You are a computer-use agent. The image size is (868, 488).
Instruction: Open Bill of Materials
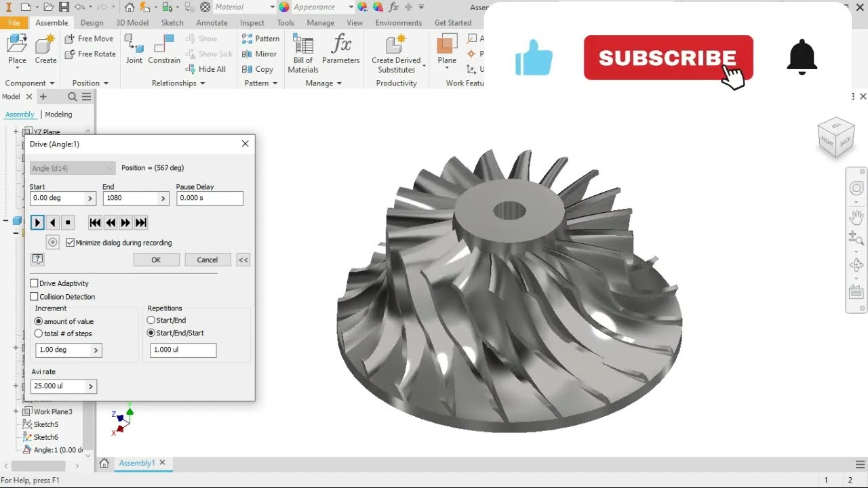(x=303, y=53)
